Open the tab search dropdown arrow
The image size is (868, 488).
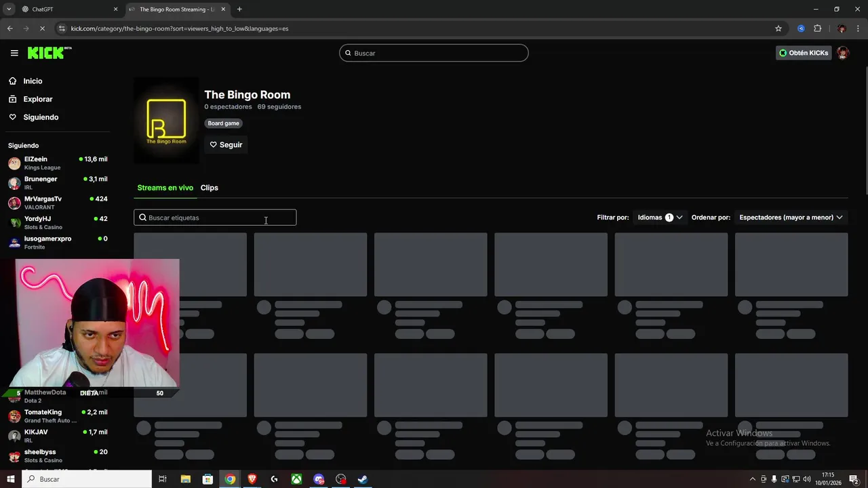click(9, 9)
